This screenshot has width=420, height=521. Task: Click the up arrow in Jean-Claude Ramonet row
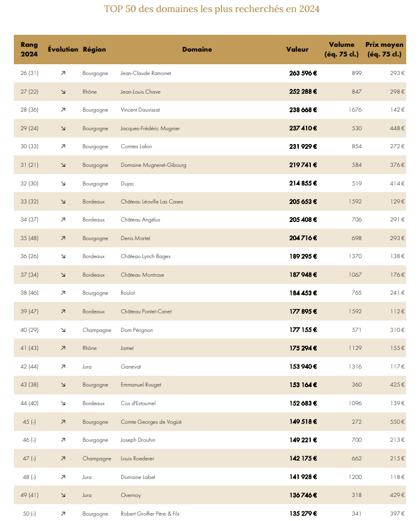[x=63, y=73]
